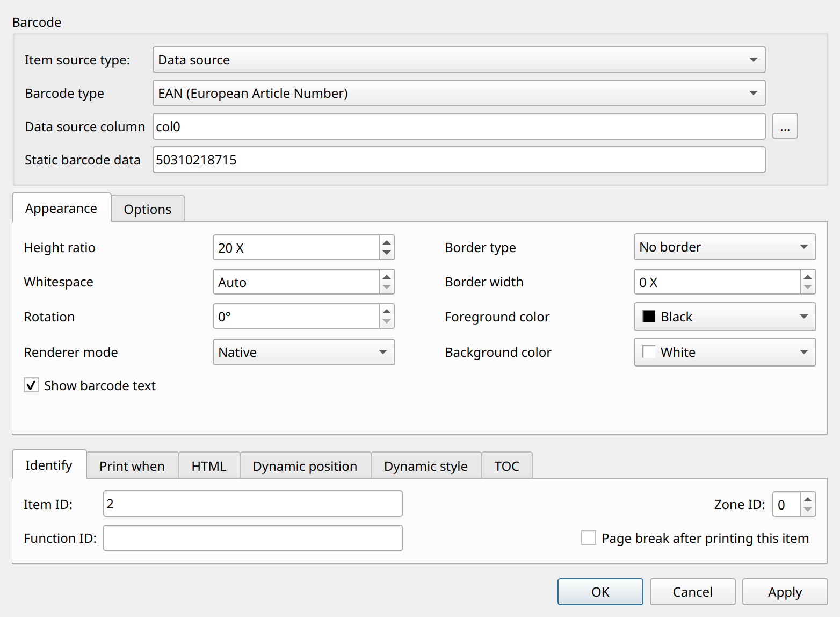Click the OK button
The width and height of the screenshot is (840, 617).
[x=600, y=592]
